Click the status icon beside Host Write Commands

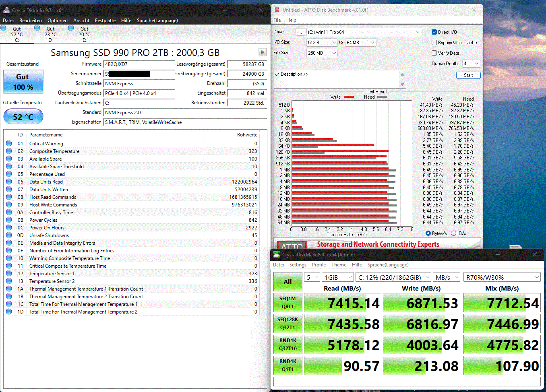9,204
